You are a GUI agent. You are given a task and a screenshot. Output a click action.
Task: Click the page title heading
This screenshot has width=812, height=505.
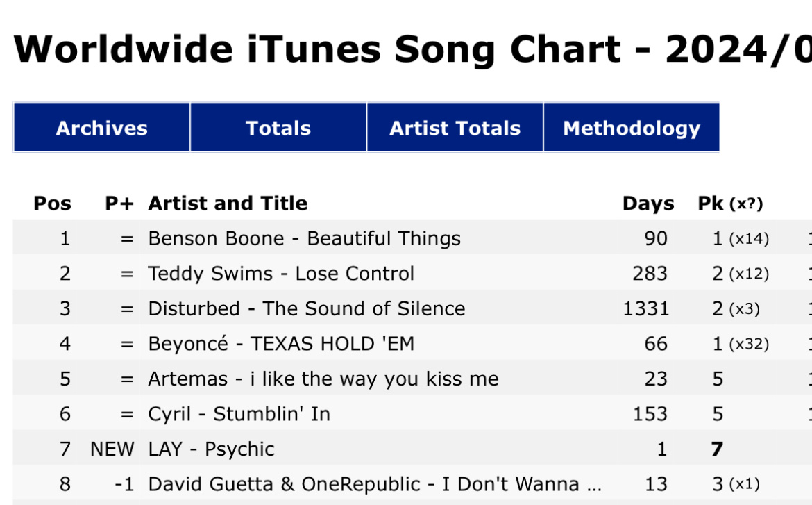[412, 49]
